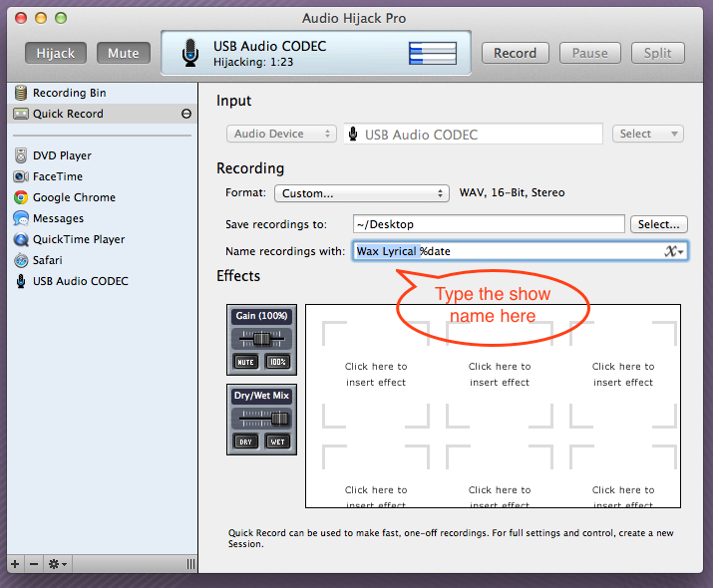
Task: Open the gear action menu at bottom
Action: pos(58,564)
